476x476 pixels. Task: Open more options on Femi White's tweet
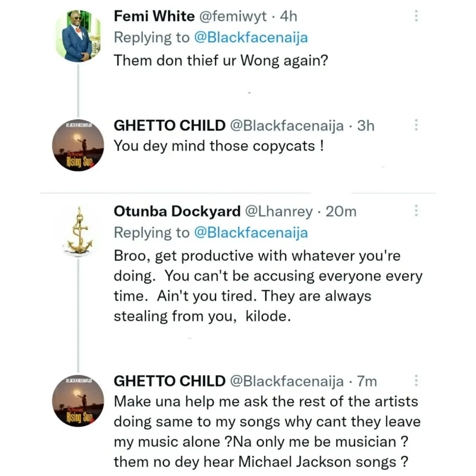coord(416,16)
